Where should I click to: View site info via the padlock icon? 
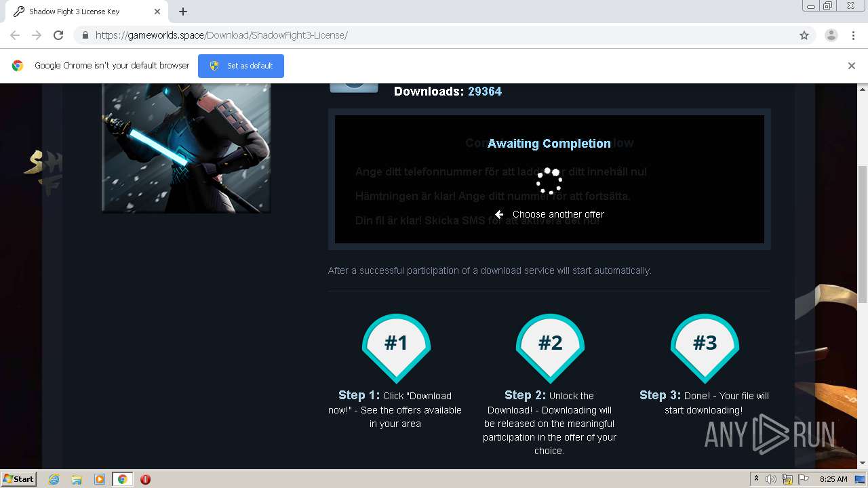point(85,35)
